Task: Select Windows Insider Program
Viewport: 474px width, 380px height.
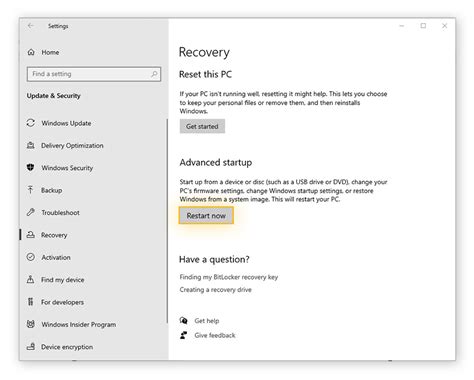Action: 79,324
